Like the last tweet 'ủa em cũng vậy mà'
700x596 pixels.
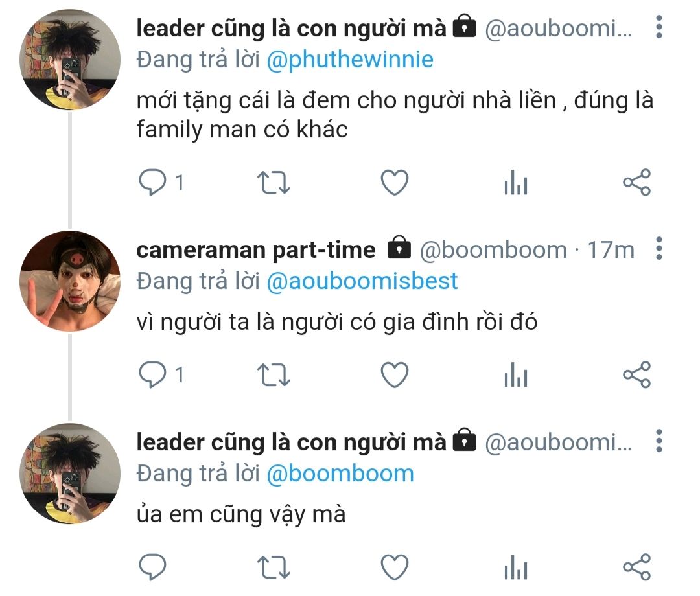click(x=394, y=567)
